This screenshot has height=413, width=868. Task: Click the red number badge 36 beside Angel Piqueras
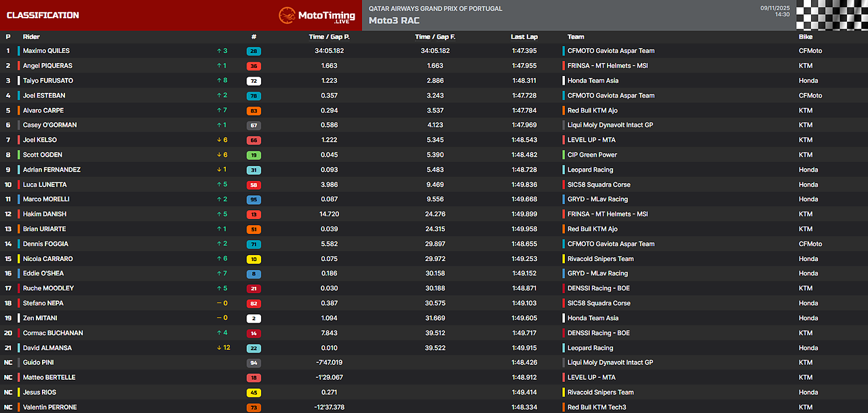pyautogui.click(x=254, y=66)
